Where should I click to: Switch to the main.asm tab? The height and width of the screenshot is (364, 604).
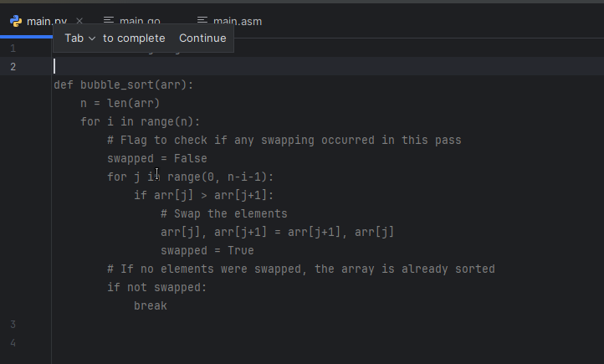pyautogui.click(x=237, y=21)
